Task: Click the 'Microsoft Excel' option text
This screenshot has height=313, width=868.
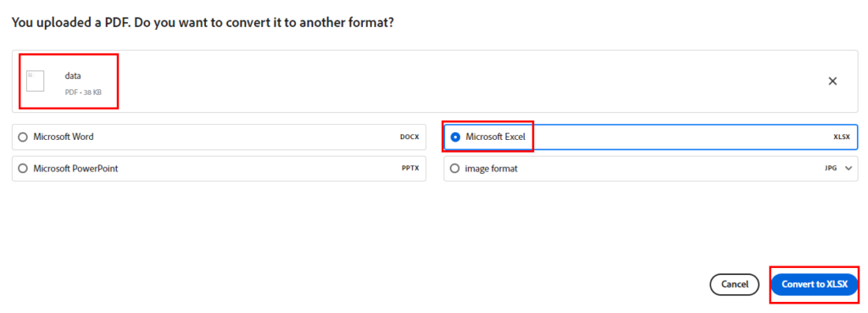Action: point(495,137)
